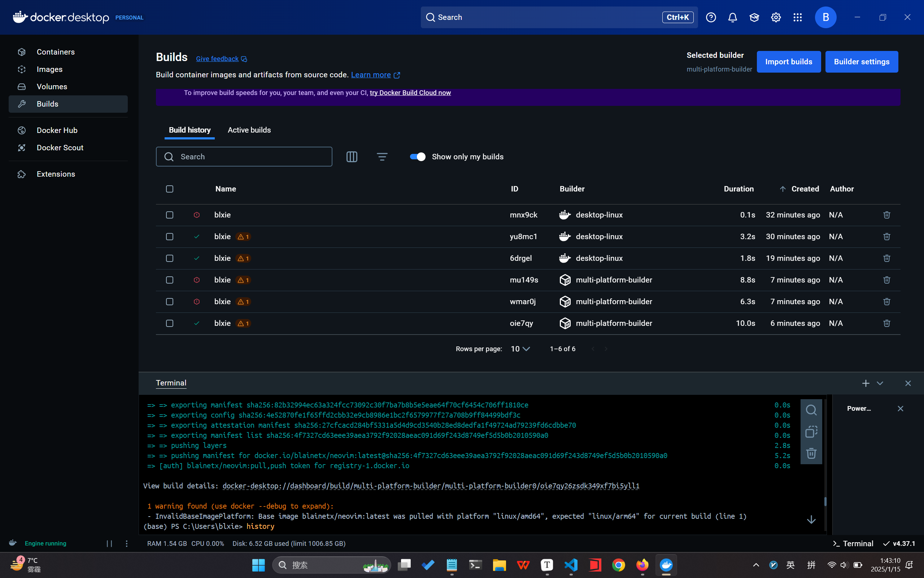Click the warning badge on build oie7qy

tap(243, 323)
